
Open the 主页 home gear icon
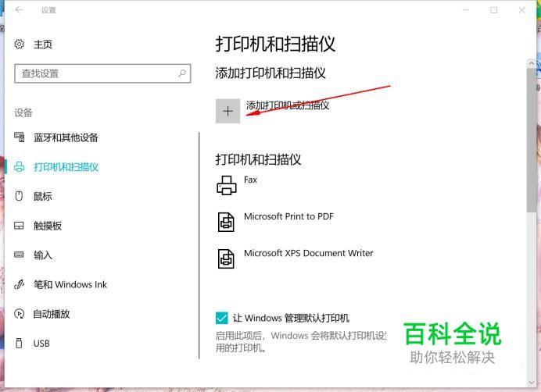point(20,45)
